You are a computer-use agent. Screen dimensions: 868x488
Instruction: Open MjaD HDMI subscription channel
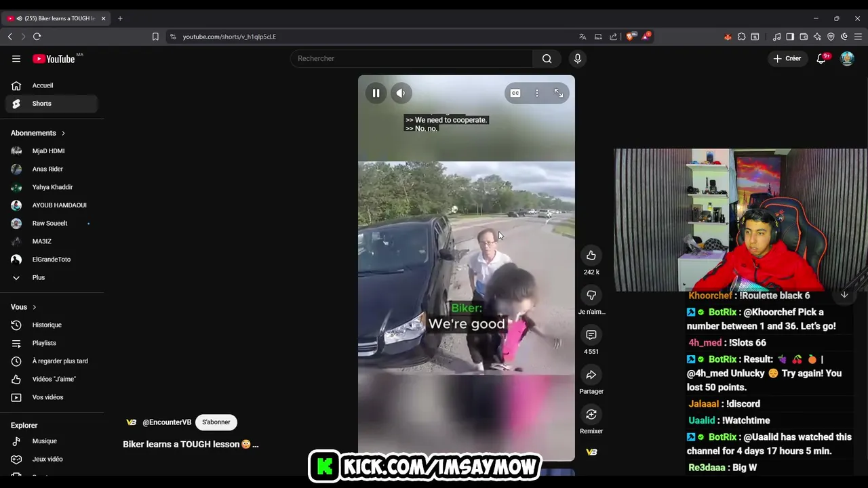(x=52, y=151)
